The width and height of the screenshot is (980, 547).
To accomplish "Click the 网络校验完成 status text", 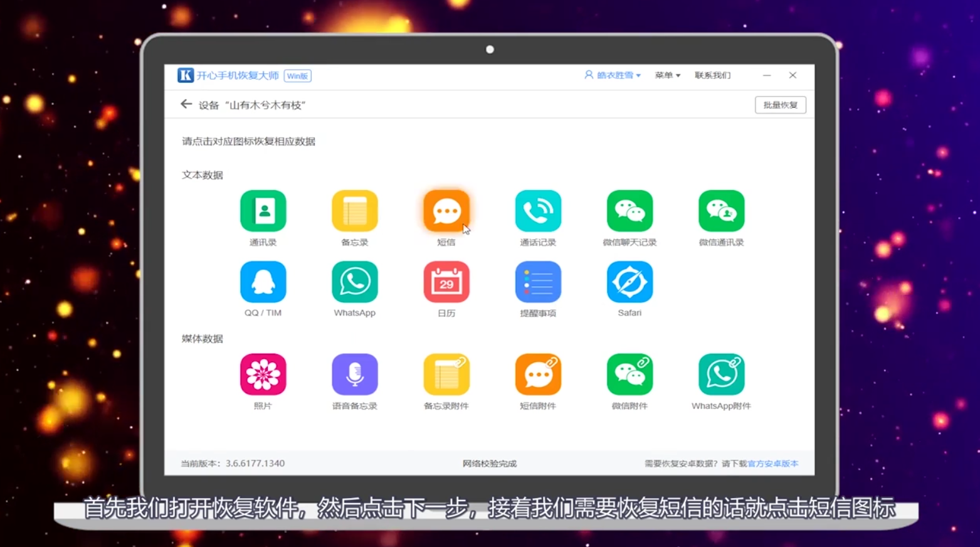I will click(490, 464).
